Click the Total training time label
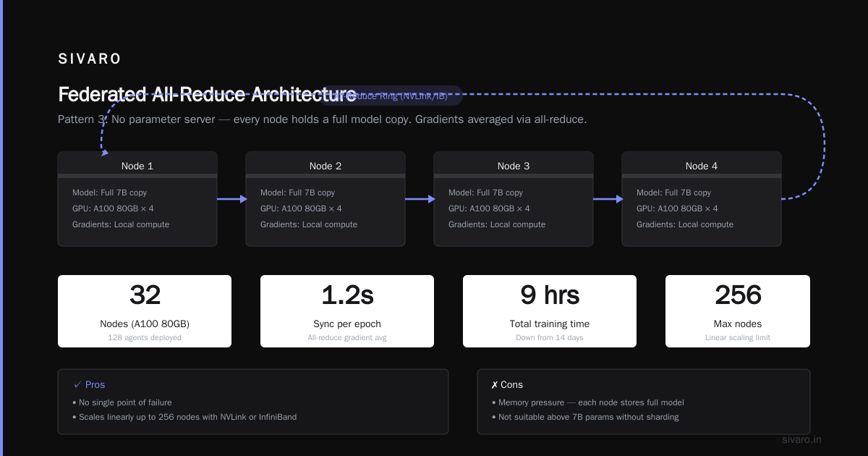 click(x=550, y=324)
